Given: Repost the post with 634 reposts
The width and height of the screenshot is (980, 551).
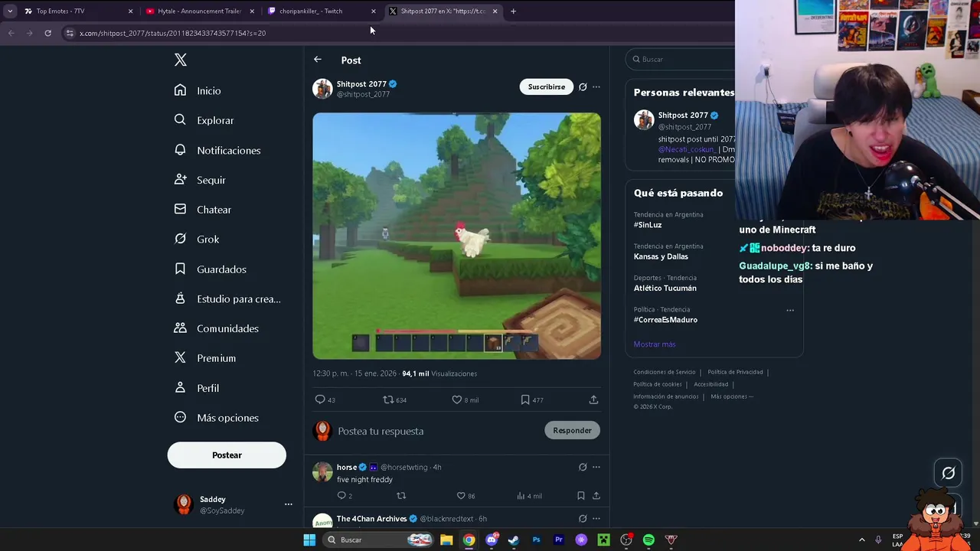Looking at the screenshot, I should [x=388, y=399].
